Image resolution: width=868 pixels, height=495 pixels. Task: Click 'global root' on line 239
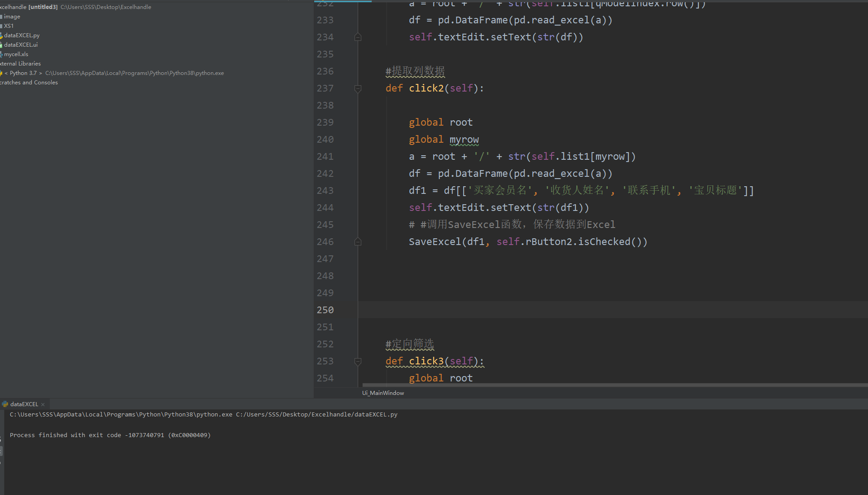coord(441,123)
